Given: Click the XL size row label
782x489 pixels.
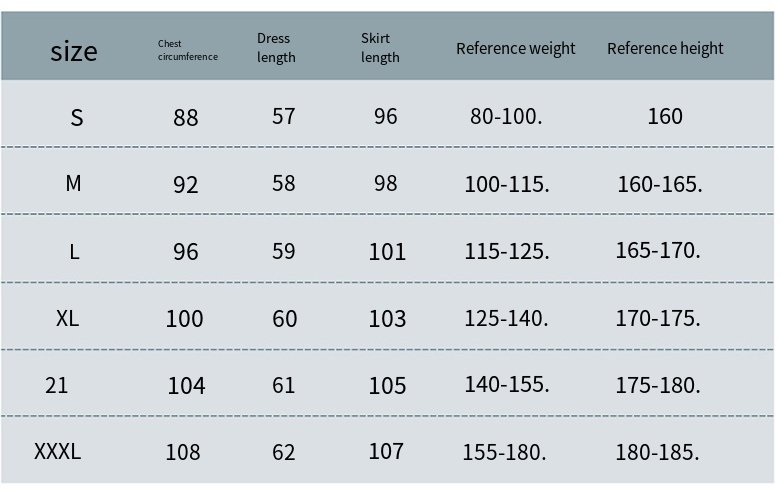Looking at the screenshot, I should (67, 318).
